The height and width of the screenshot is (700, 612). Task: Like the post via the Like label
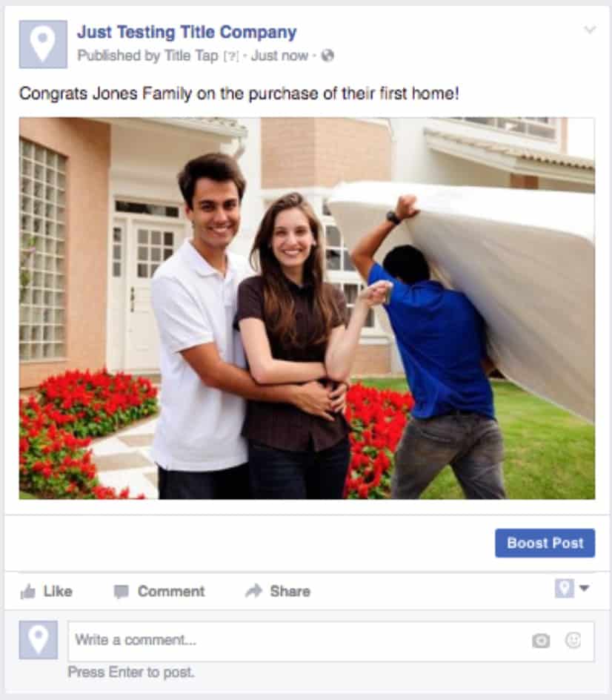[x=58, y=592]
